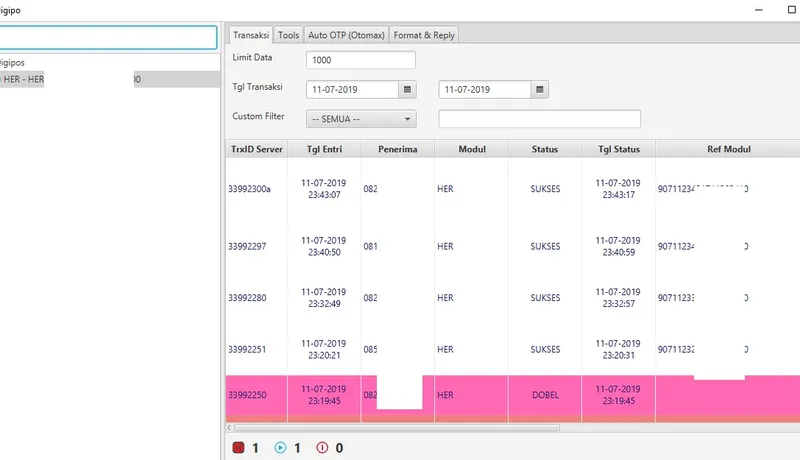
Task: Sort by TrxID Server column header
Action: [x=257, y=149]
